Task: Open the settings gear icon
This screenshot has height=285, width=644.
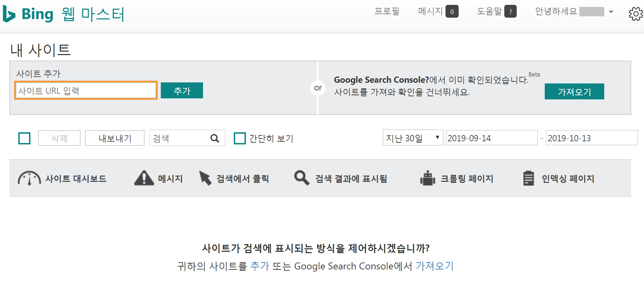Action: [636, 14]
